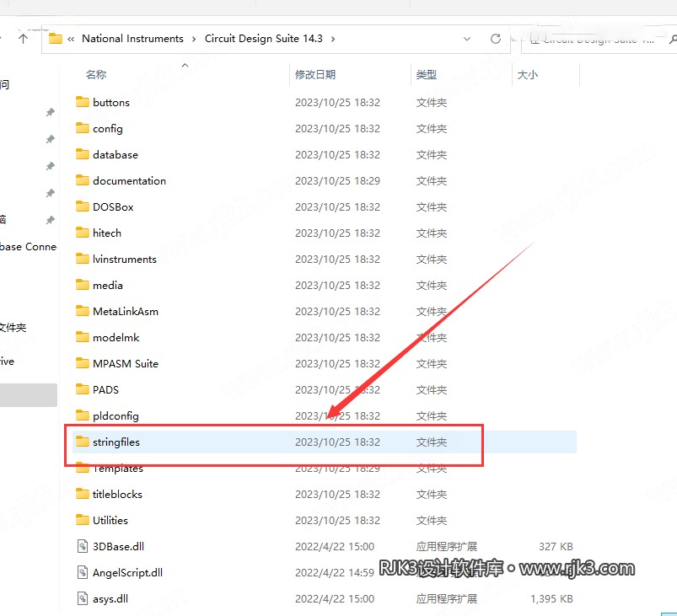Select the stringfiles folder icon
677x616 pixels.
coord(82,442)
